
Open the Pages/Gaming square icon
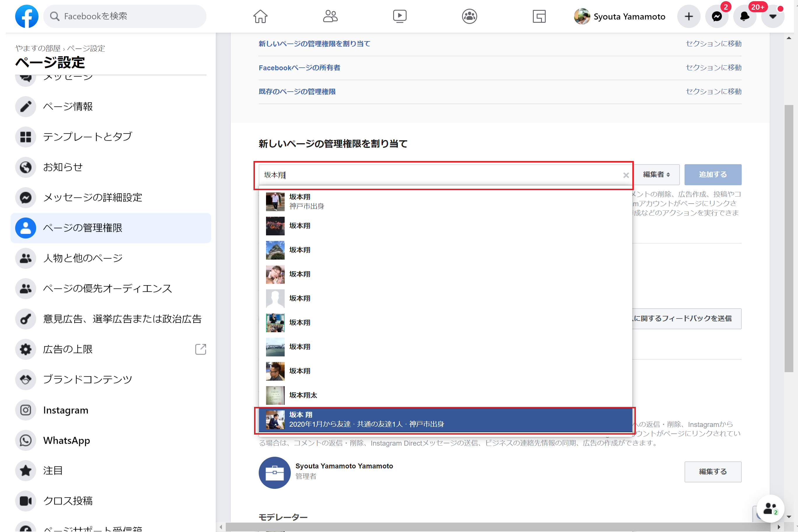click(x=539, y=16)
